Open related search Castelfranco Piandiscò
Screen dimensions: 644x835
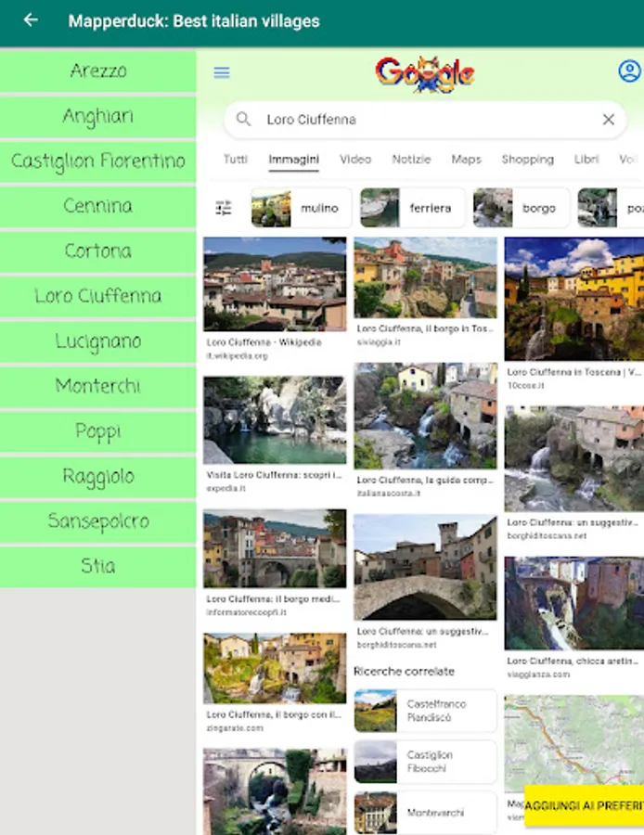[x=425, y=711]
